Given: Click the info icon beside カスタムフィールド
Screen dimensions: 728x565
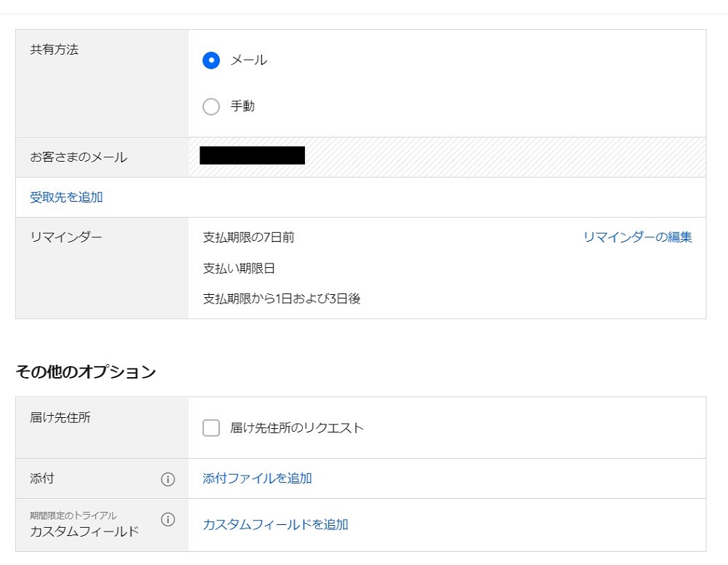Looking at the screenshot, I should tap(167, 519).
